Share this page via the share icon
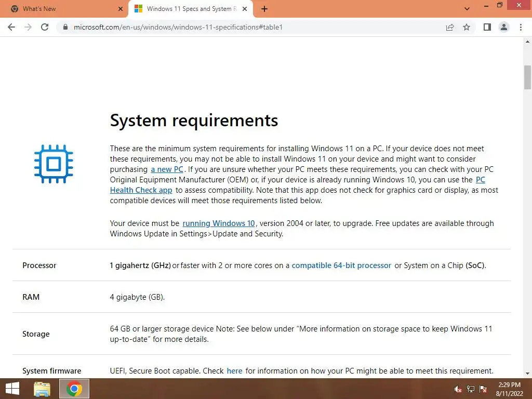 tap(450, 27)
